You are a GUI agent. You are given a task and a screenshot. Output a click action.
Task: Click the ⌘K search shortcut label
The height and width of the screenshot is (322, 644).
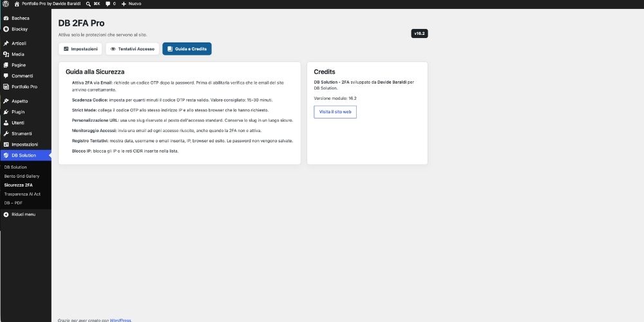(97, 4)
